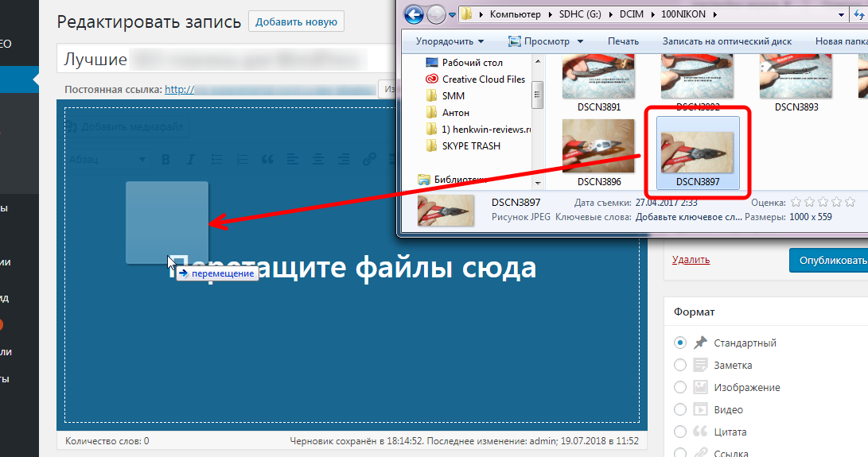The image size is (868, 457).
Task: Open the Абзац paragraph style dropdown
Action: pos(107,159)
